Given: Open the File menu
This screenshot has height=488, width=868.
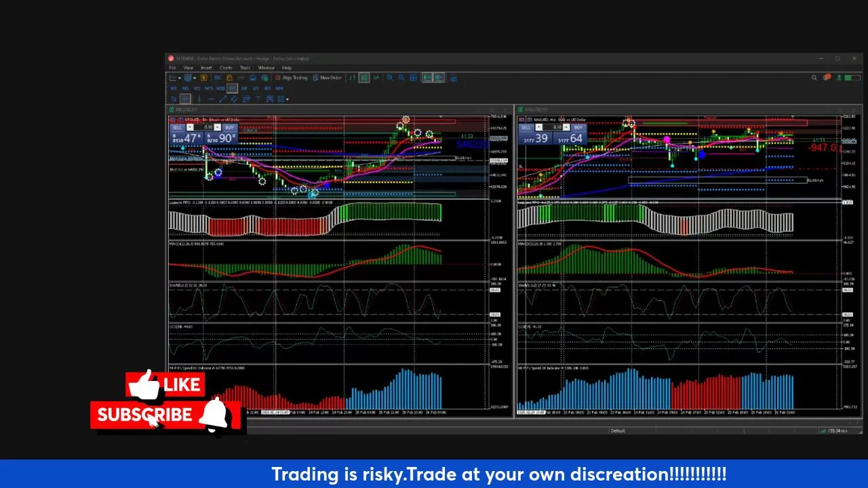Looking at the screenshot, I should [x=172, y=68].
